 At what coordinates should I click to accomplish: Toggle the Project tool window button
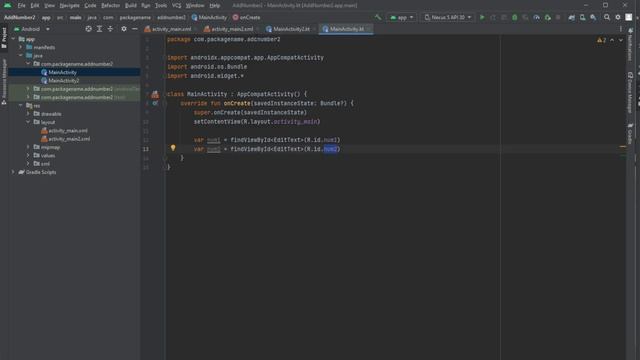coord(4,38)
